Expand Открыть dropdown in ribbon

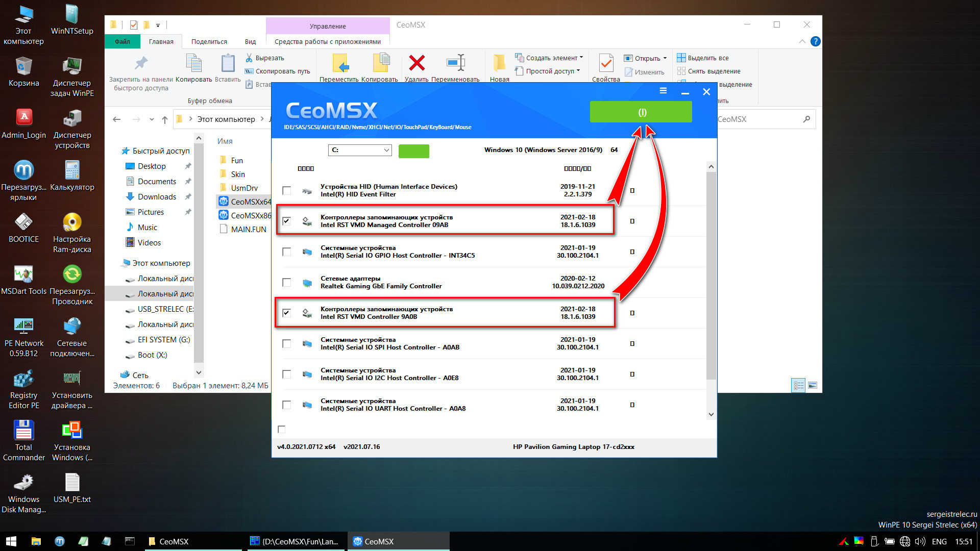(665, 58)
